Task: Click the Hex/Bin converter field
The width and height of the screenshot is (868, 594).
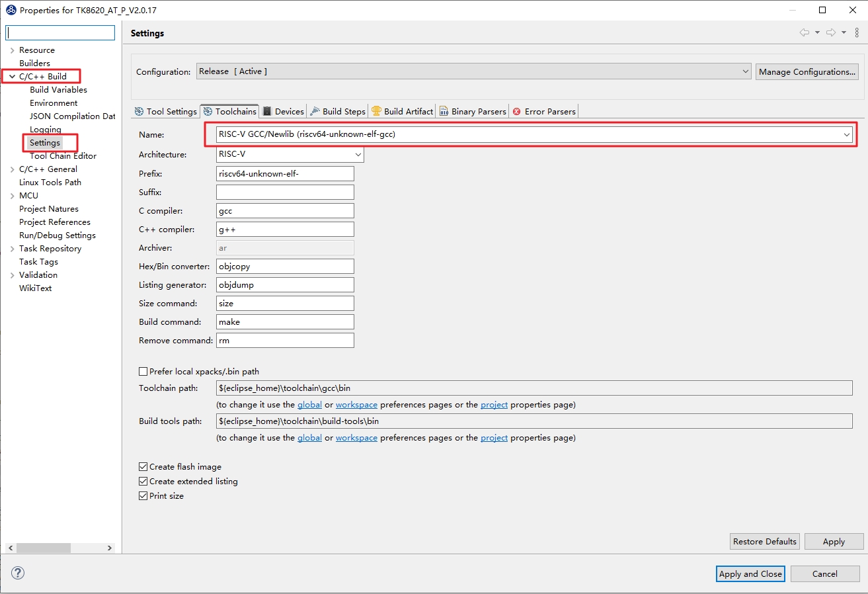Action: (x=285, y=266)
